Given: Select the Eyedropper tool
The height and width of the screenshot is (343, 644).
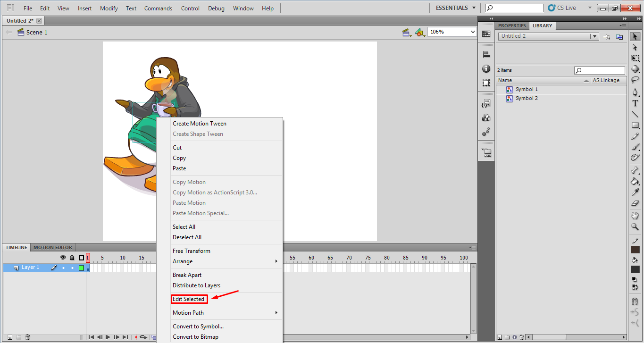Looking at the screenshot, I should tap(635, 192).
